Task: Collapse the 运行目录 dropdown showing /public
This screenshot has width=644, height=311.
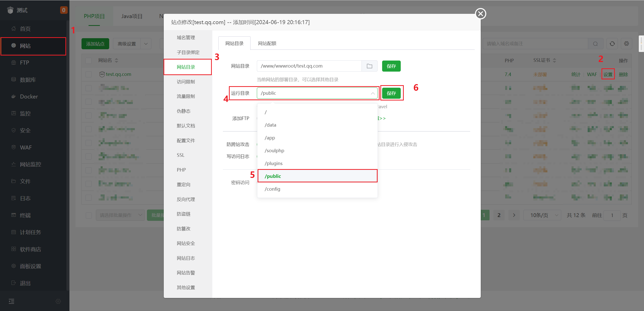Action: (x=373, y=93)
